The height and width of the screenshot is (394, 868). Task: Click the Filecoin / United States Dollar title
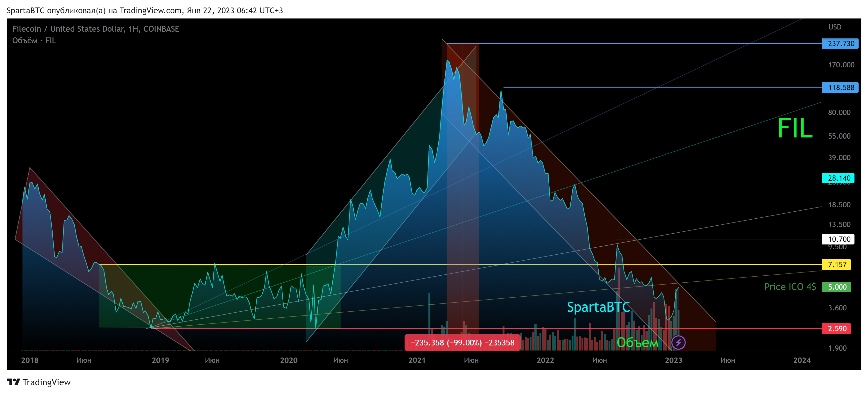pos(96,29)
